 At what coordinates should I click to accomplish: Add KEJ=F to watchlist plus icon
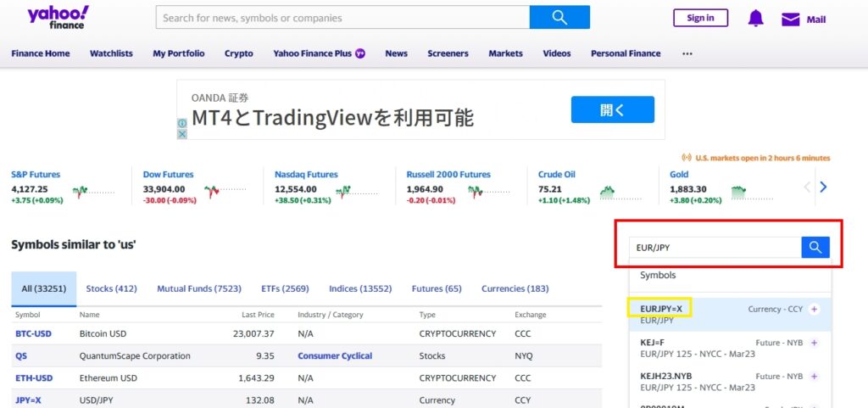pos(814,344)
